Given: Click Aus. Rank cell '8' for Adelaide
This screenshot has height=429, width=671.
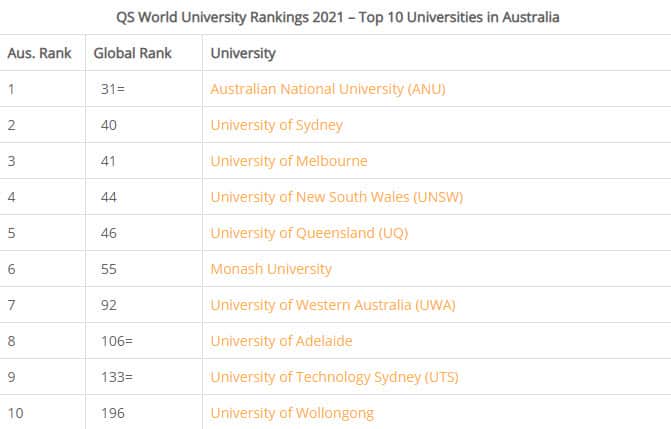Looking at the screenshot, I should coord(12,341).
